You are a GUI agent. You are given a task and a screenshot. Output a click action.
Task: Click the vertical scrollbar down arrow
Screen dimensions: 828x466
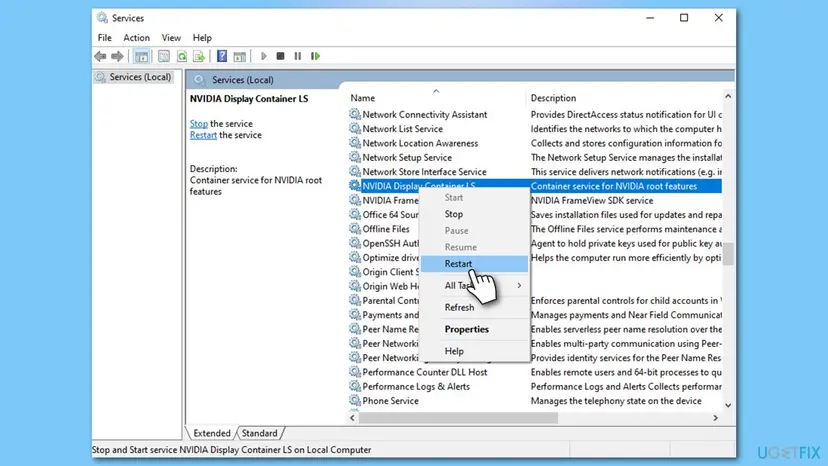[x=728, y=406]
